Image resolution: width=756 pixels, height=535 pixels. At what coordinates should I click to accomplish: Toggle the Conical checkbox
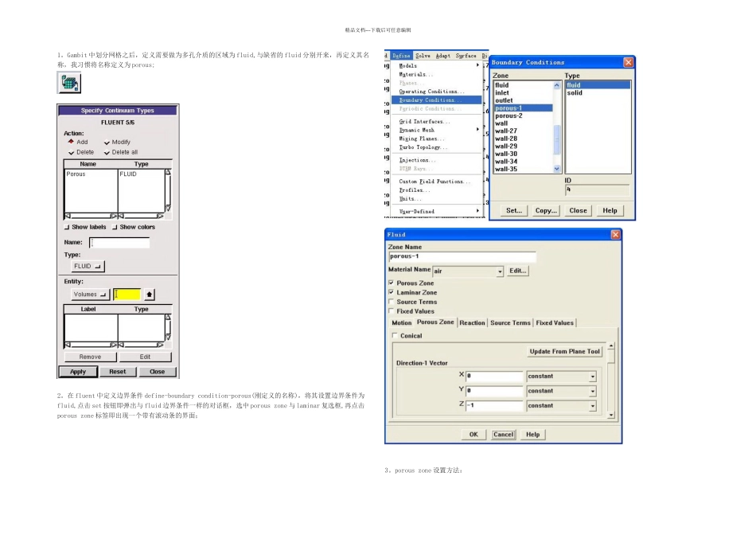point(395,335)
